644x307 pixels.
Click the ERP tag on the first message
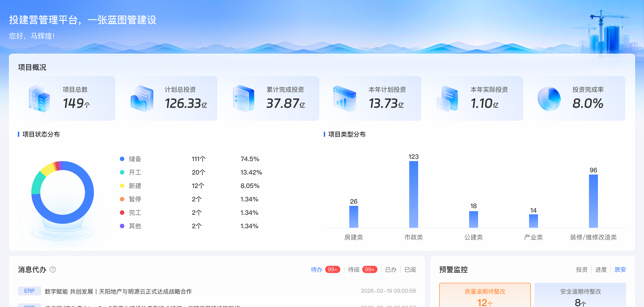30,291
